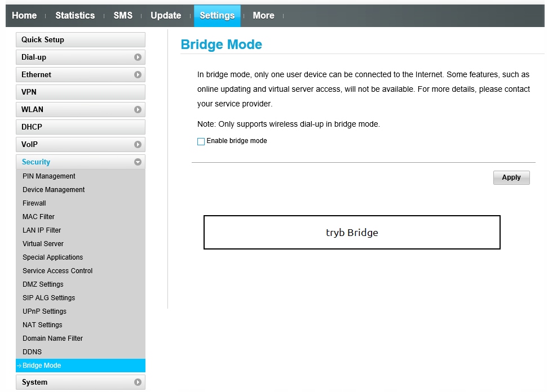Click the System section arrow icon

[138, 382]
